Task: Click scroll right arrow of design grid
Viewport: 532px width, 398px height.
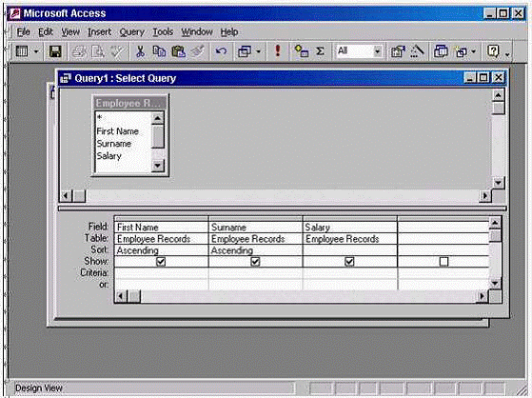Action: [x=483, y=296]
